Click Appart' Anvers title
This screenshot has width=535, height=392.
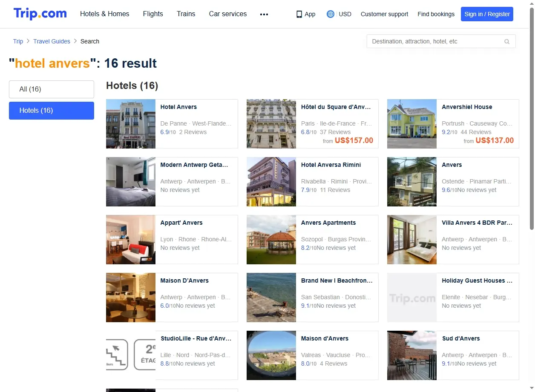click(x=181, y=223)
